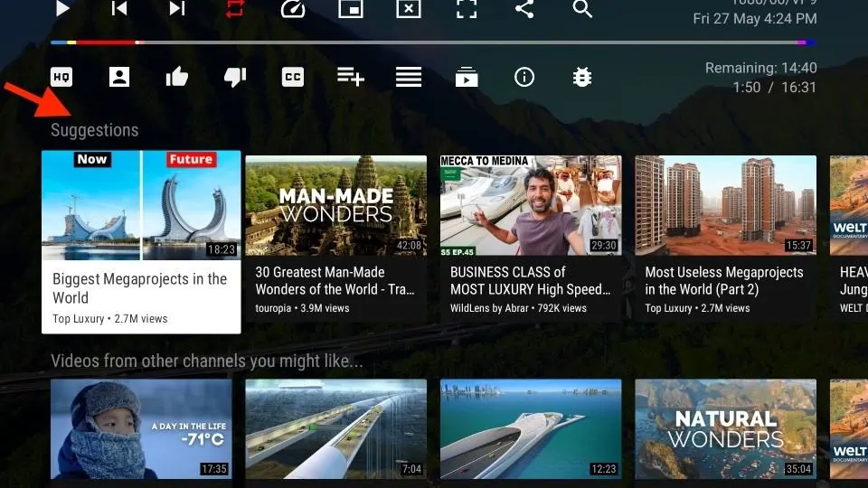This screenshot has height=488, width=868.
Task: Open the 7:04 underwater tunnel thumbnail
Action: [336, 428]
